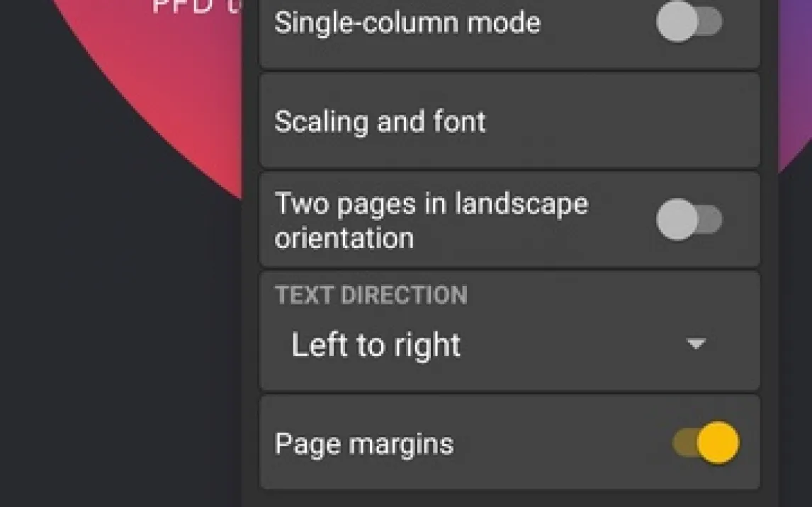
Task: Click 'Two pages in landscape orientation' text
Action: tap(431, 220)
